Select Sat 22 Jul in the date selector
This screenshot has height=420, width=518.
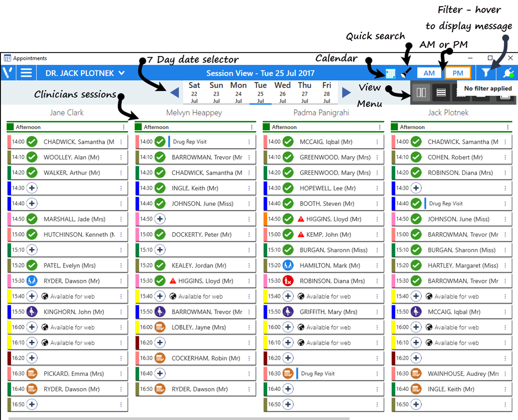tap(194, 93)
